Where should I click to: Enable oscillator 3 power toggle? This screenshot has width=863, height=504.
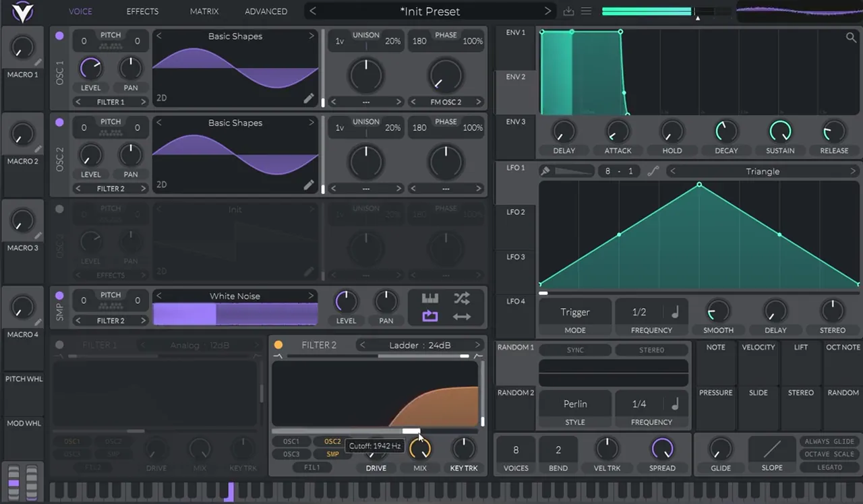[59, 209]
